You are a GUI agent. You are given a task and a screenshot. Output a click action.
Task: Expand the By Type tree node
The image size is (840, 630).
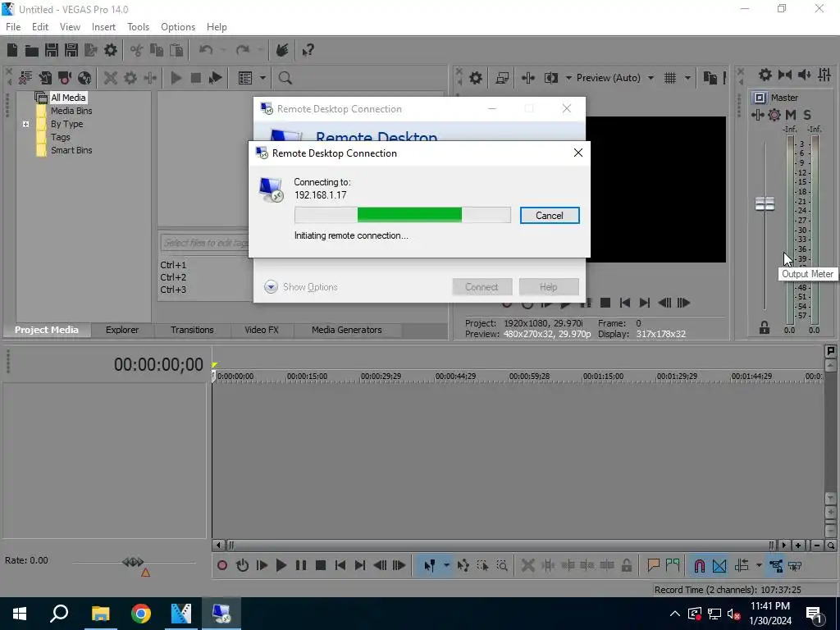pyautogui.click(x=25, y=125)
